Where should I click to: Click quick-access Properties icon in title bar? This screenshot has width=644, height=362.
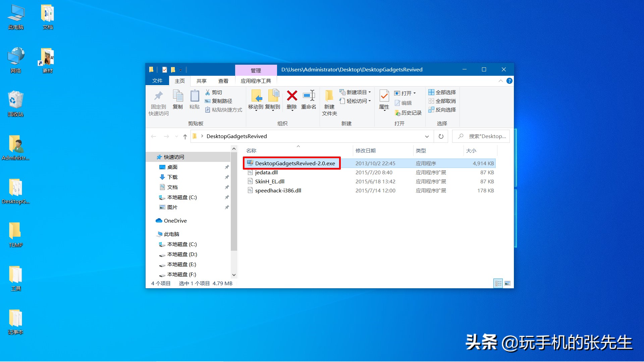[x=164, y=70]
